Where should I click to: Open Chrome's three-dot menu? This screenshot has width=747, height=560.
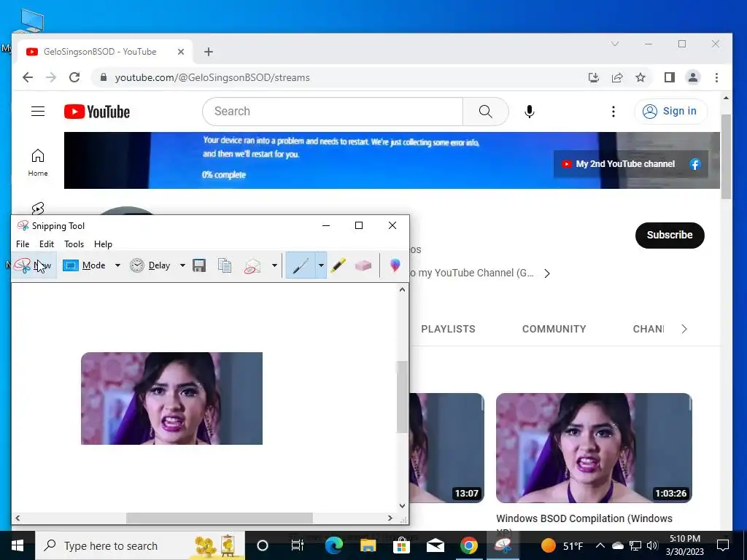(x=716, y=77)
